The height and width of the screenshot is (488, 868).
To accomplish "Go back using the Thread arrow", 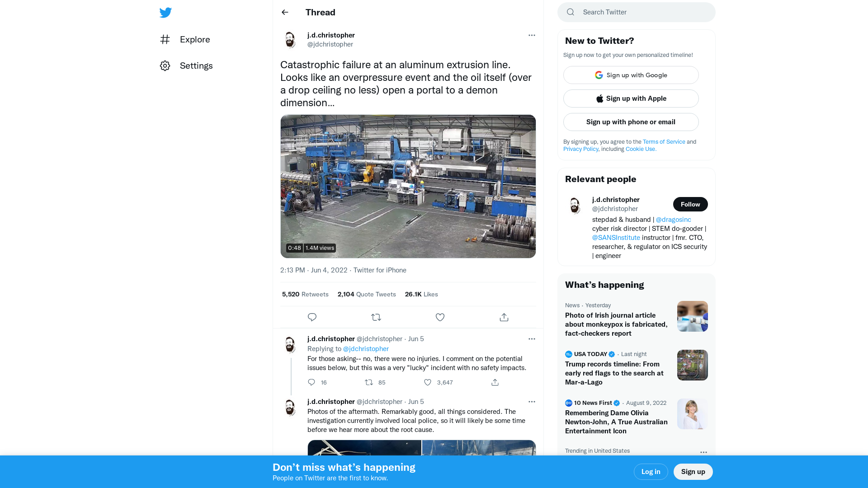I will [x=285, y=12].
